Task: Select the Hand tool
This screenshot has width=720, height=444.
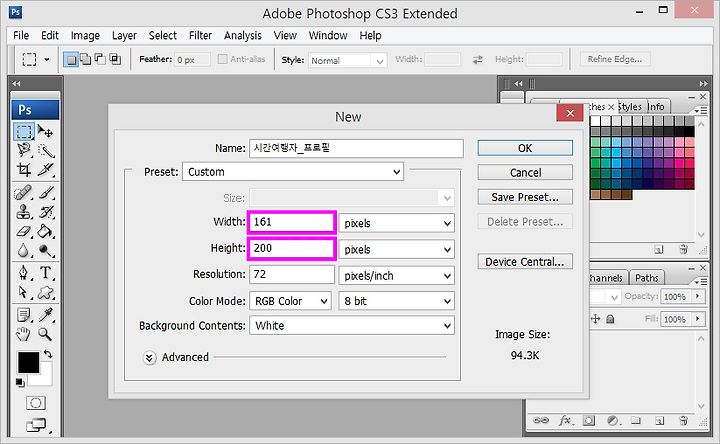Action: click(23, 334)
